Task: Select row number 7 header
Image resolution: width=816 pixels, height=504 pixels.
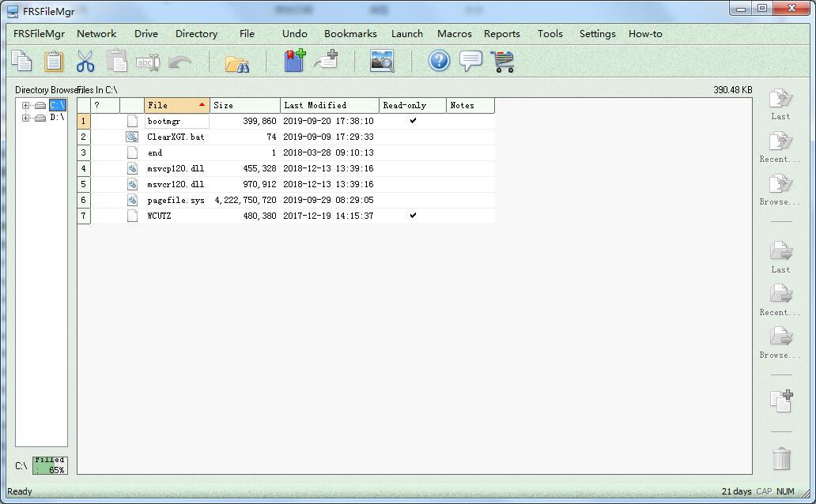Action: (x=83, y=216)
